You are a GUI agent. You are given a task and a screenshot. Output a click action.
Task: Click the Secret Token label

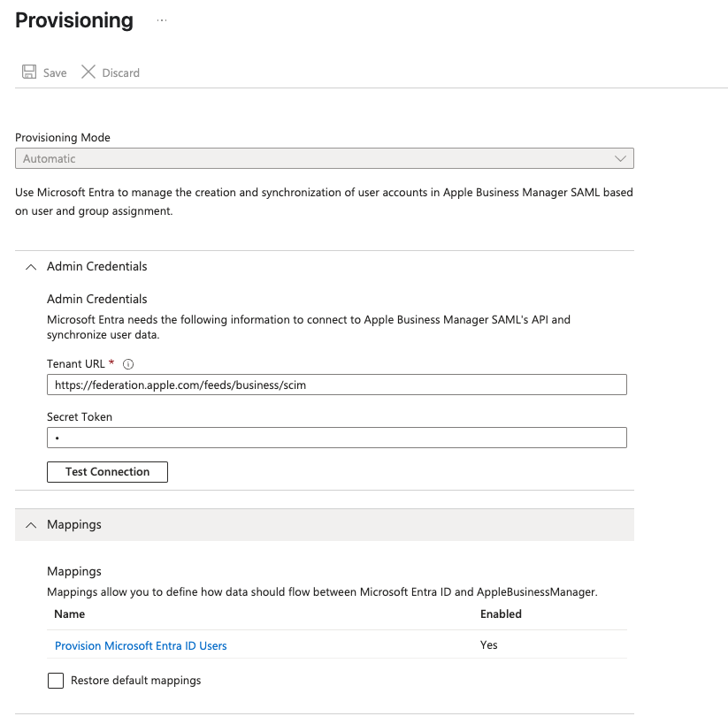(x=80, y=416)
